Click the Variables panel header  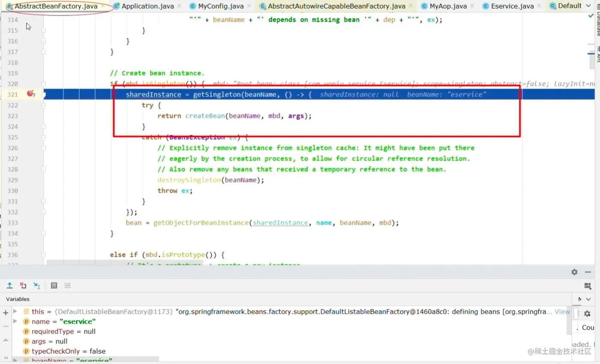(18, 299)
